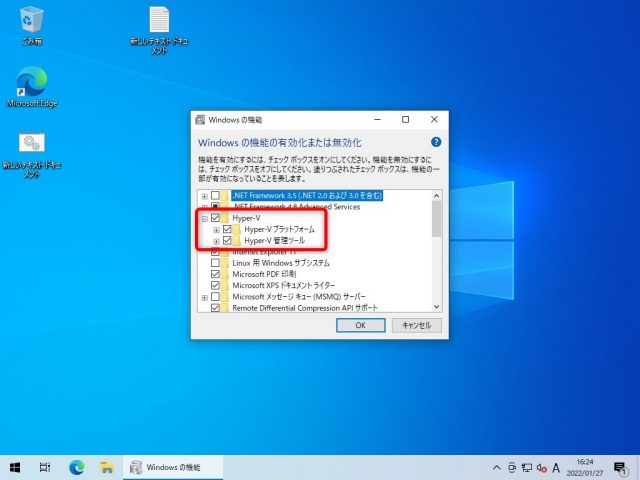Uncheck Microsoft PDF 印刷 checkbox
Screen dimensions: 640x480
tap(215, 274)
